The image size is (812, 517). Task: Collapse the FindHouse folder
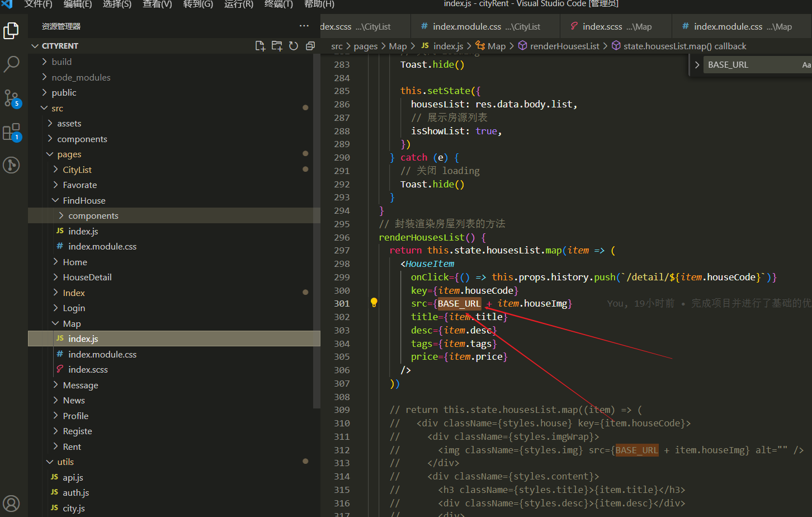[x=174, y=200]
